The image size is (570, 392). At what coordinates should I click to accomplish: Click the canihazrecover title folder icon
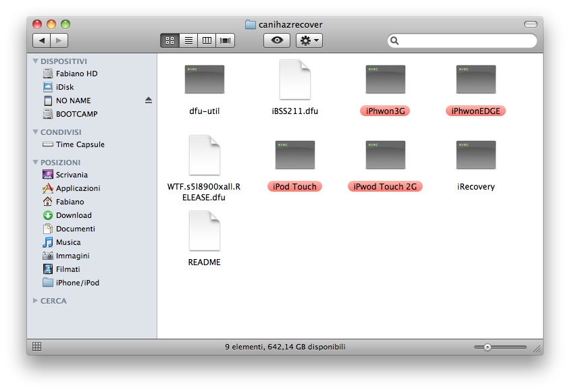[x=250, y=24]
